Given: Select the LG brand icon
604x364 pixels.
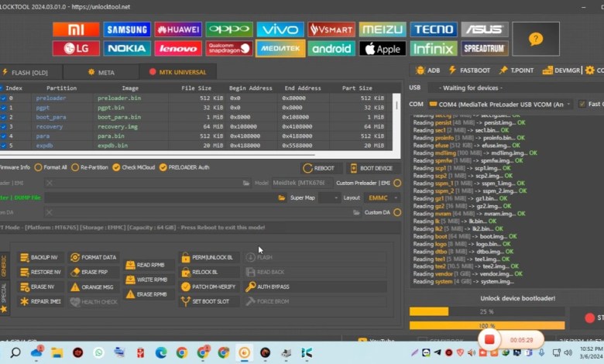Looking at the screenshot, I should pyautogui.click(x=76, y=49).
